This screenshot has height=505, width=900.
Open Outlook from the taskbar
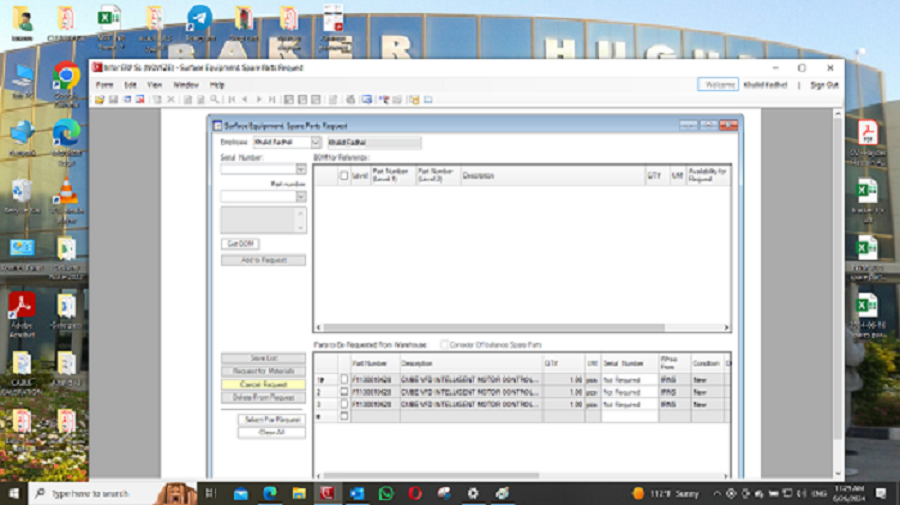tap(356, 494)
